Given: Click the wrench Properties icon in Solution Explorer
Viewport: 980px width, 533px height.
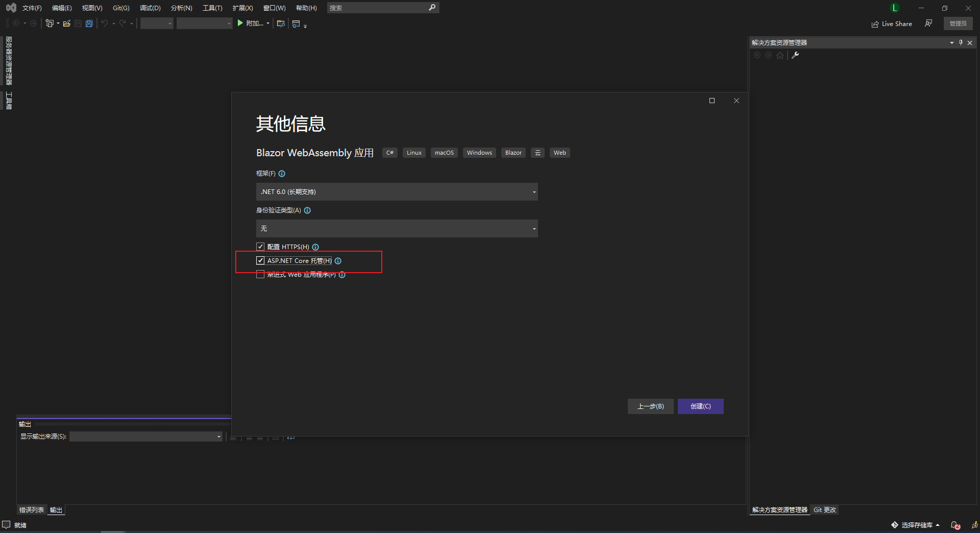Looking at the screenshot, I should (795, 55).
